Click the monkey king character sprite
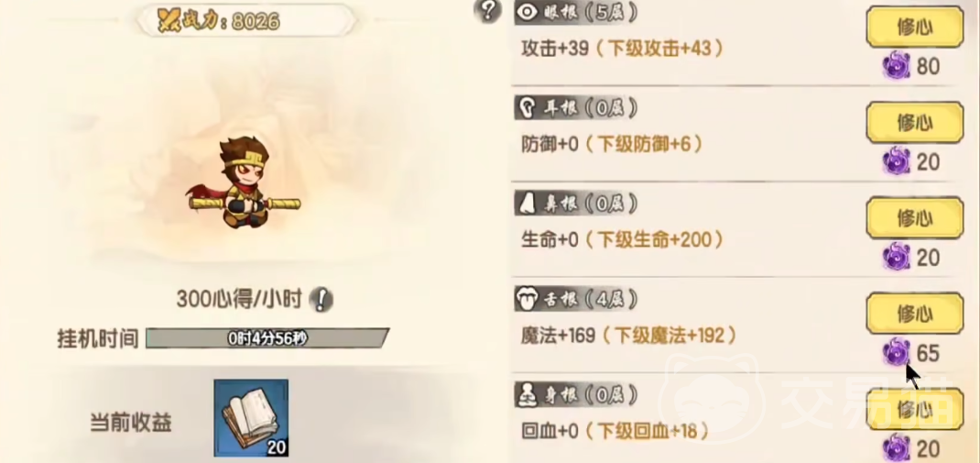 click(244, 184)
